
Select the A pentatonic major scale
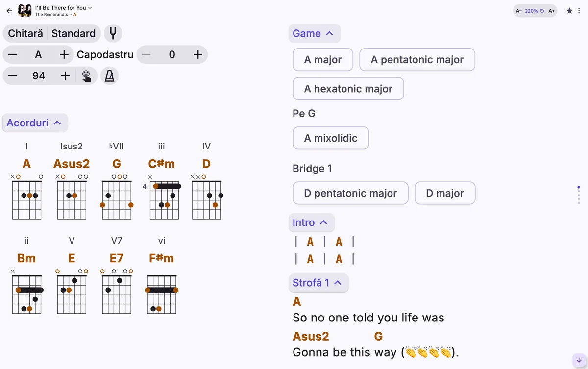(417, 60)
